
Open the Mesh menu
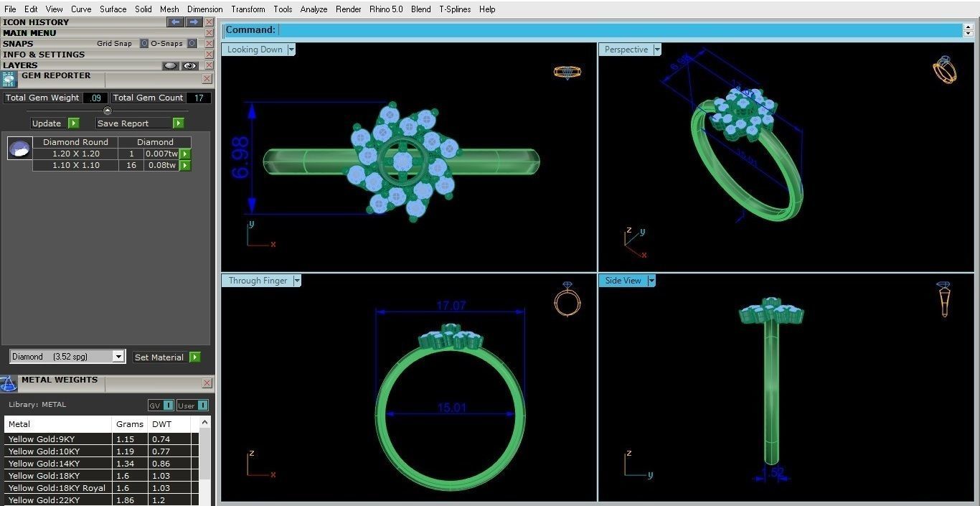pyautogui.click(x=169, y=9)
